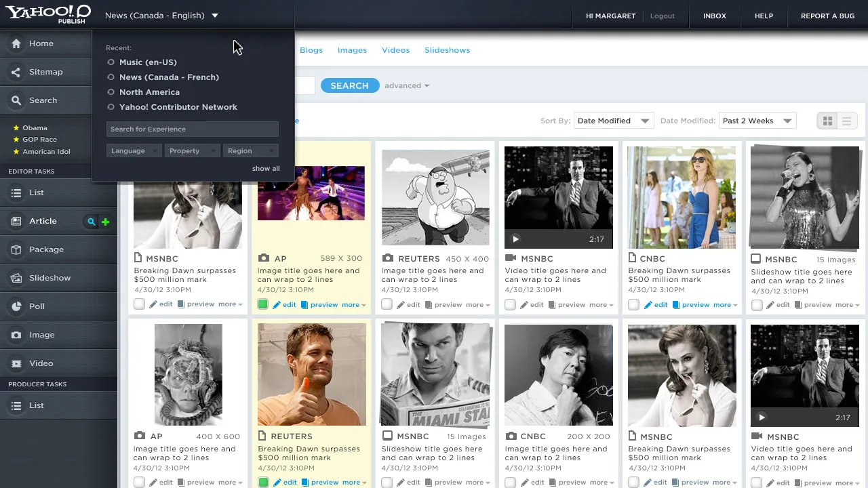The height and width of the screenshot is (488, 868).
Task: Expand the advanced search options
Action: (407, 85)
